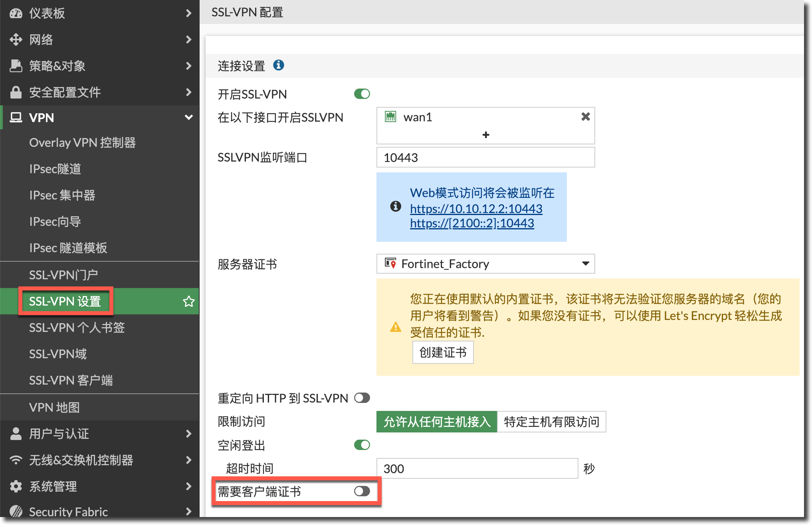Open the IPsec隧道 menu item
The width and height of the screenshot is (812, 525).
click(x=55, y=169)
